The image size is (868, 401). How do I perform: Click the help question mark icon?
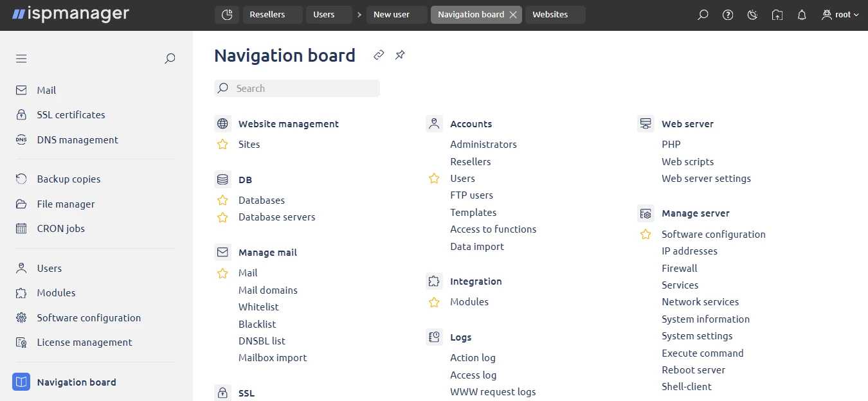(728, 15)
